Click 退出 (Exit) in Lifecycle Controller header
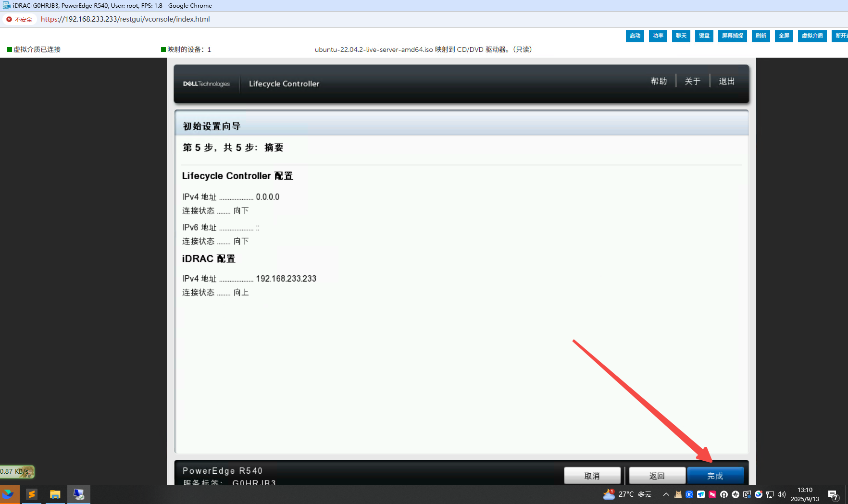Viewport: 848px width, 504px height. tap(726, 81)
